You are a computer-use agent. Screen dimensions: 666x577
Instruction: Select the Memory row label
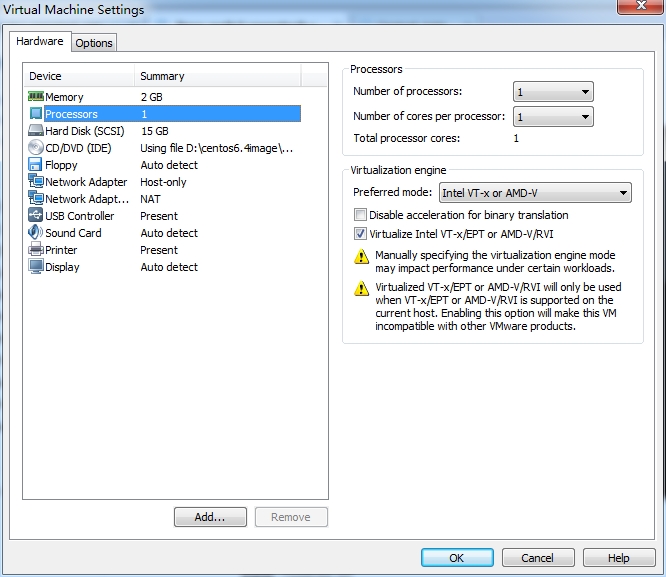(x=64, y=97)
